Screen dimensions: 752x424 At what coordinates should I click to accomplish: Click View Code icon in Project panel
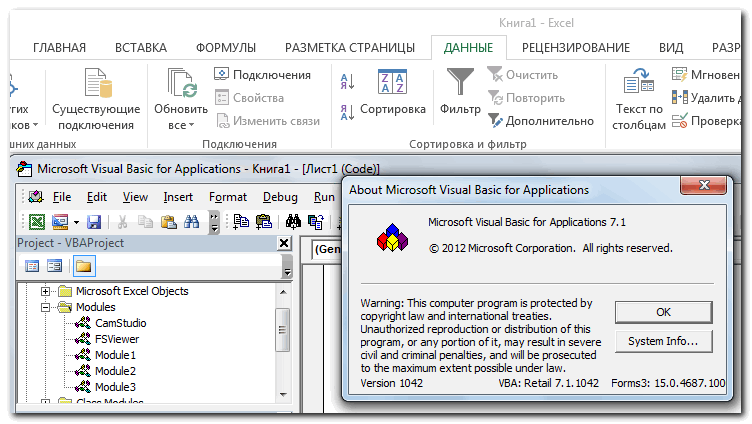pos(32,266)
